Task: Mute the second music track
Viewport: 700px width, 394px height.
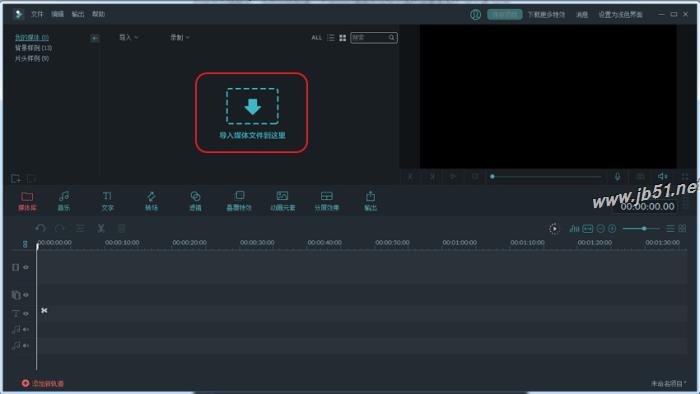Action: [26, 345]
